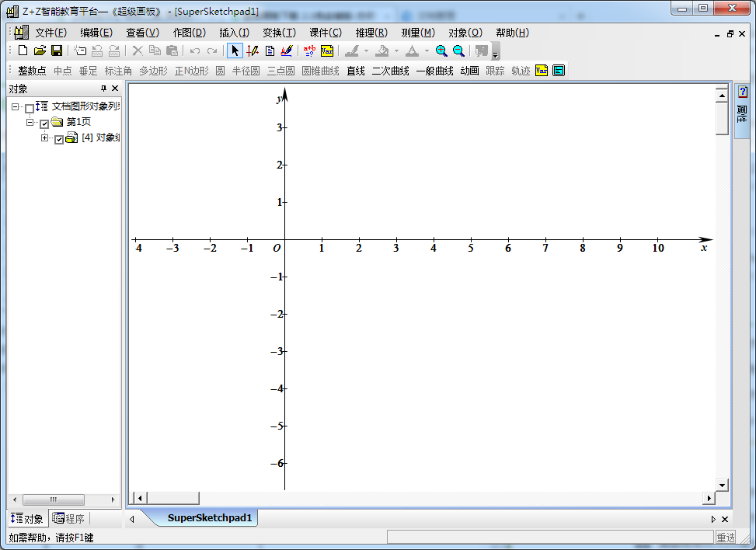Click the Save floppy disk icon
Image resolution: width=756 pixels, height=550 pixels.
tap(57, 50)
